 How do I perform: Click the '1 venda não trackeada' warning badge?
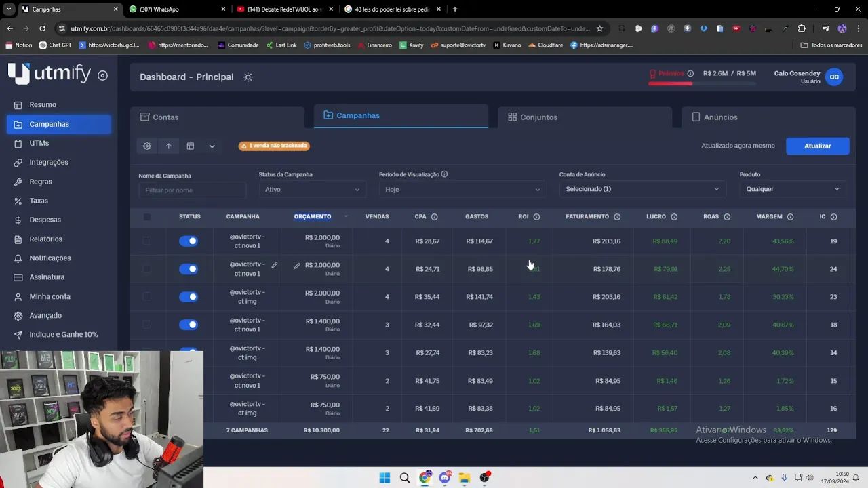[x=274, y=146]
